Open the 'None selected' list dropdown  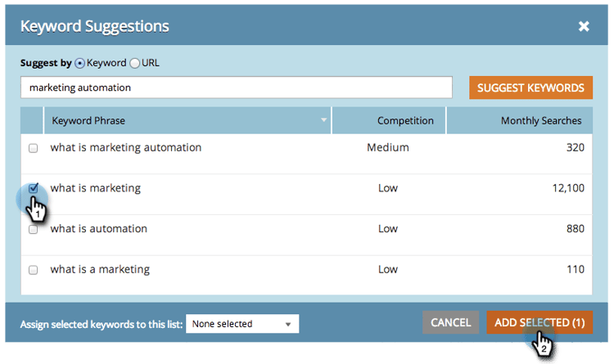click(242, 324)
